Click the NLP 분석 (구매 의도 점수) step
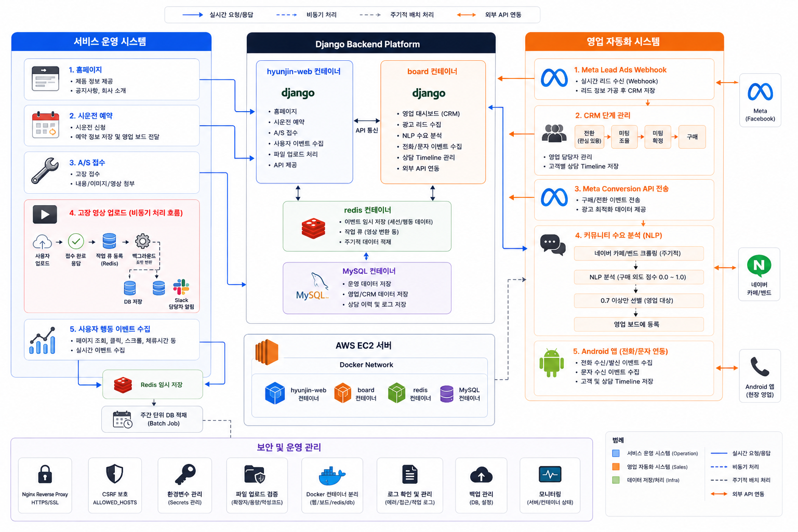The width and height of the screenshot is (798, 532). pyautogui.click(x=639, y=277)
